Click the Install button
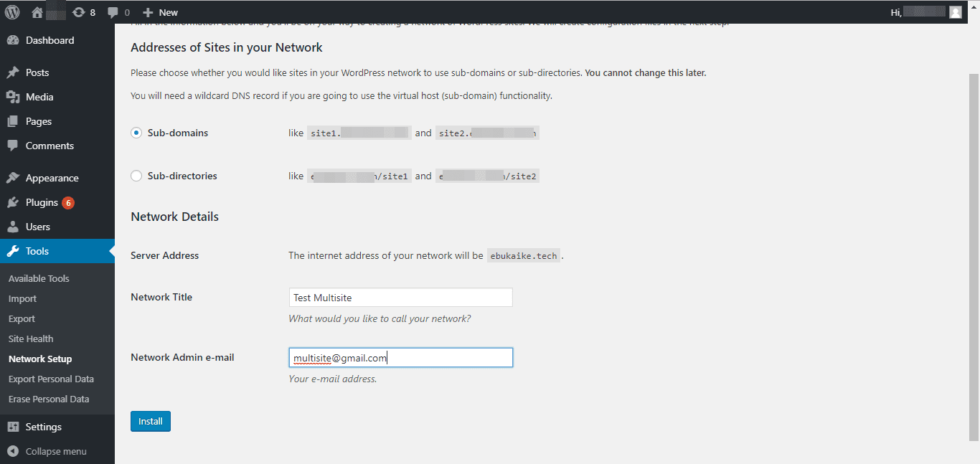 pos(151,421)
